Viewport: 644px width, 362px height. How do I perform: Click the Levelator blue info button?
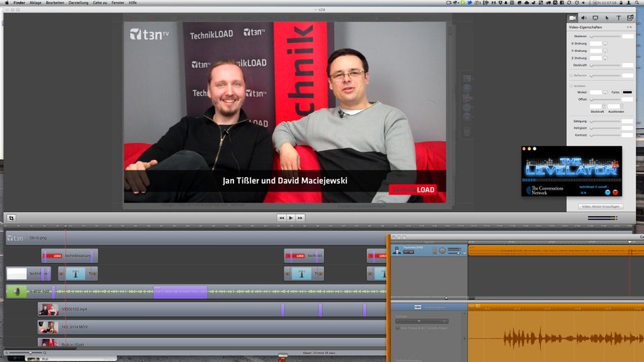607,192
